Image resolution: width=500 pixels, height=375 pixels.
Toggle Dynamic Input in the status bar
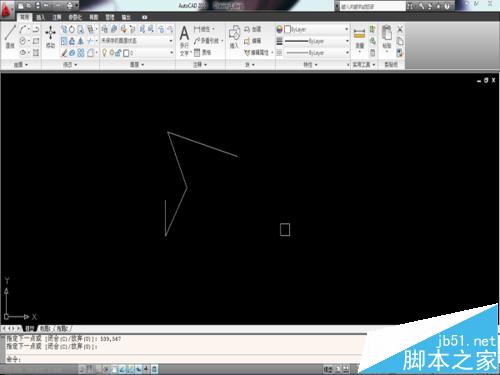147,369
